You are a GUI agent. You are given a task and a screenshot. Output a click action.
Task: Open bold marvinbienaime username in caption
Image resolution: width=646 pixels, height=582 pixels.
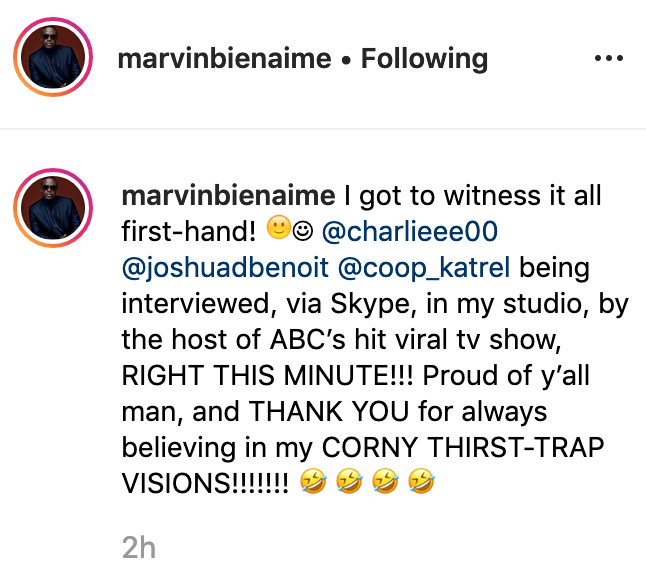229,196
